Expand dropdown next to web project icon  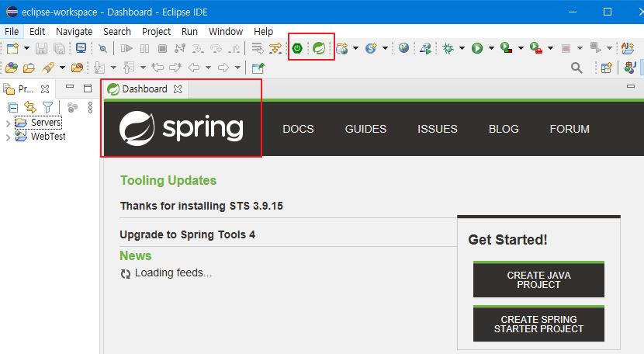pos(355,48)
